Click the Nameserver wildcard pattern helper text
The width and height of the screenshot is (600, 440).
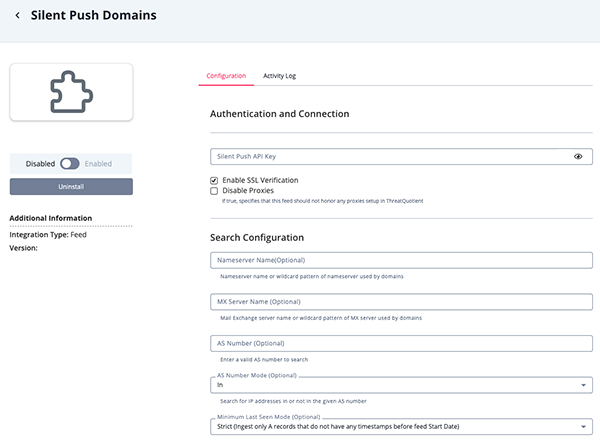click(x=312, y=276)
